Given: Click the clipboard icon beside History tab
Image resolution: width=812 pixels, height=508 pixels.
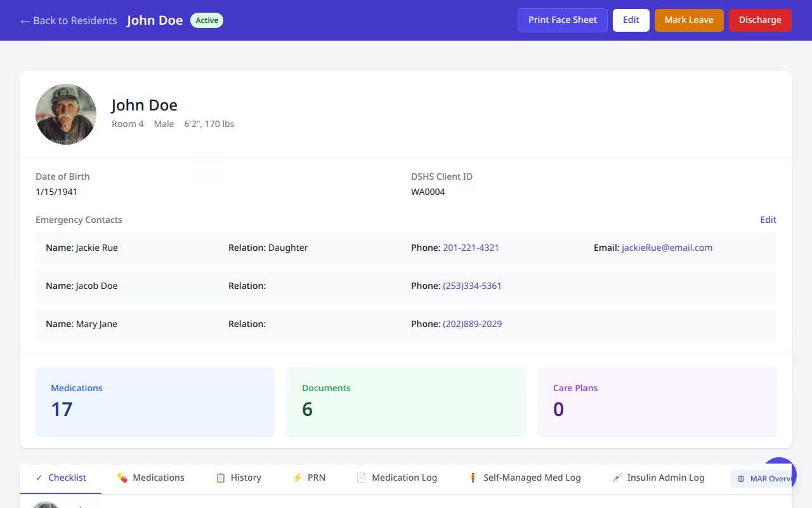Looking at the screenshot, I should [221, 478].
